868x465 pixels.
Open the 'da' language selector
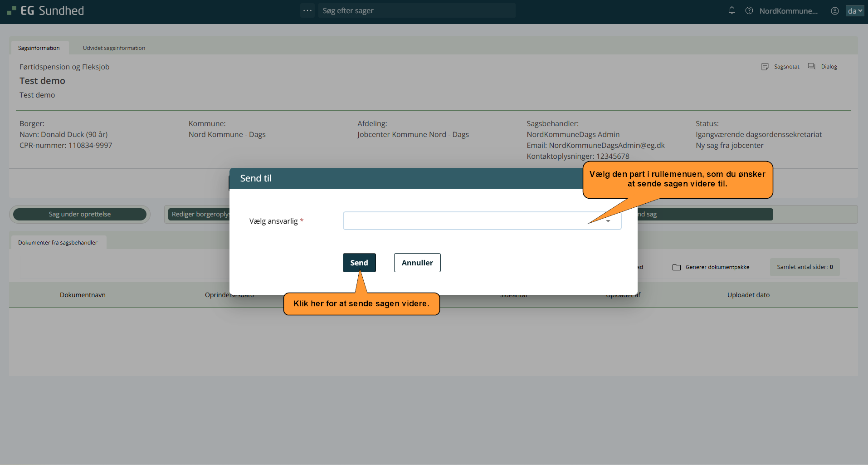click(854, 11)
